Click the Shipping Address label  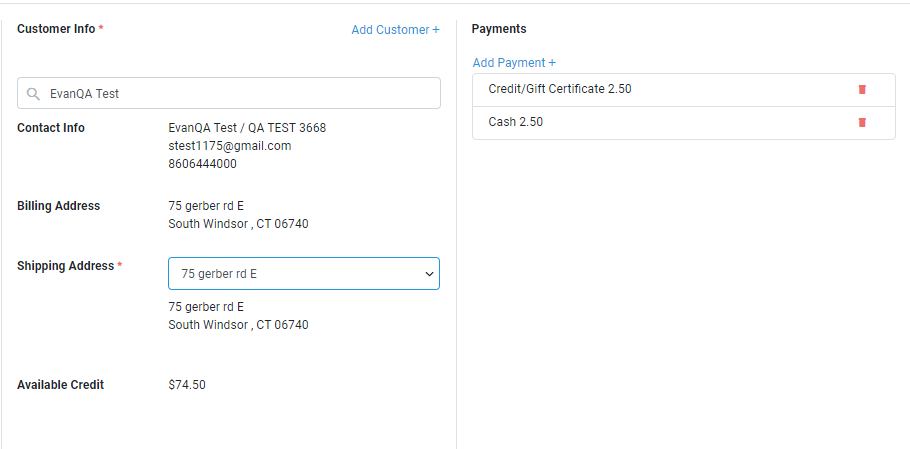point(65,266)
